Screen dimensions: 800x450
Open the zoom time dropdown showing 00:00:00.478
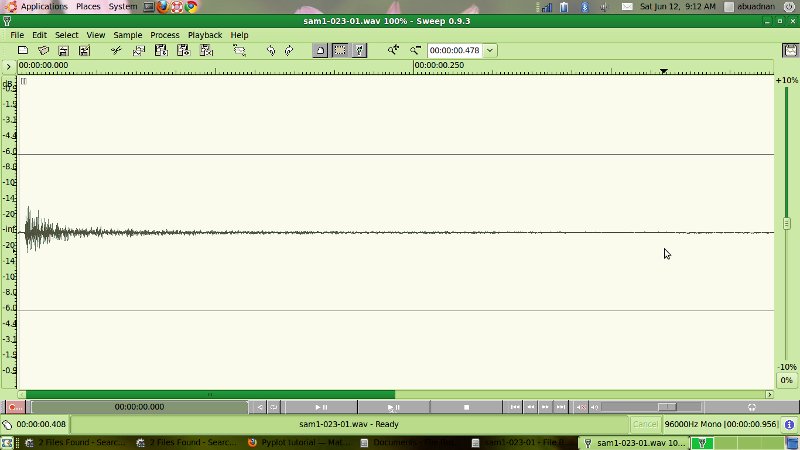click(490, 50)
